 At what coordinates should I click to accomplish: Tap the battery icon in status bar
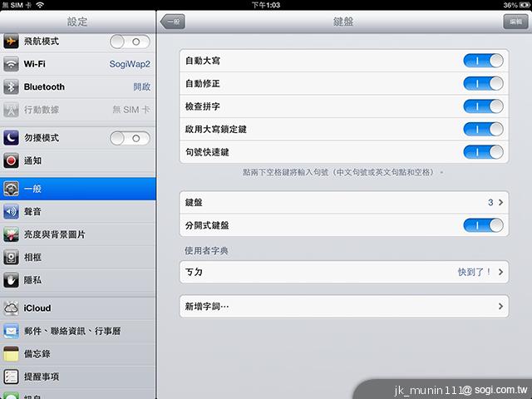tap(525, 5)
